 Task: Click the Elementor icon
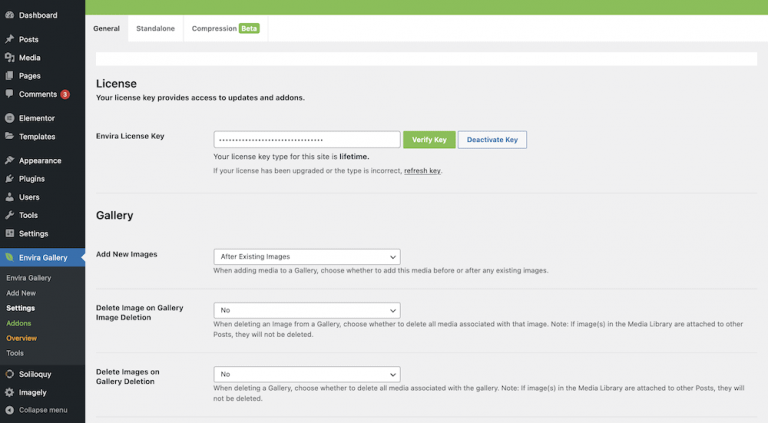tap(9, 118)
